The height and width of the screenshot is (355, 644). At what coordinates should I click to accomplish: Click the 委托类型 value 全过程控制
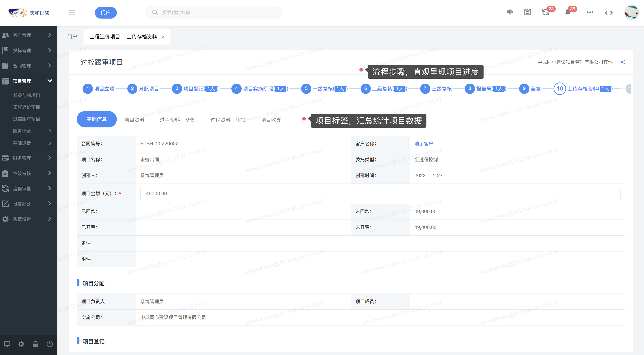click(x=426, y=159)
